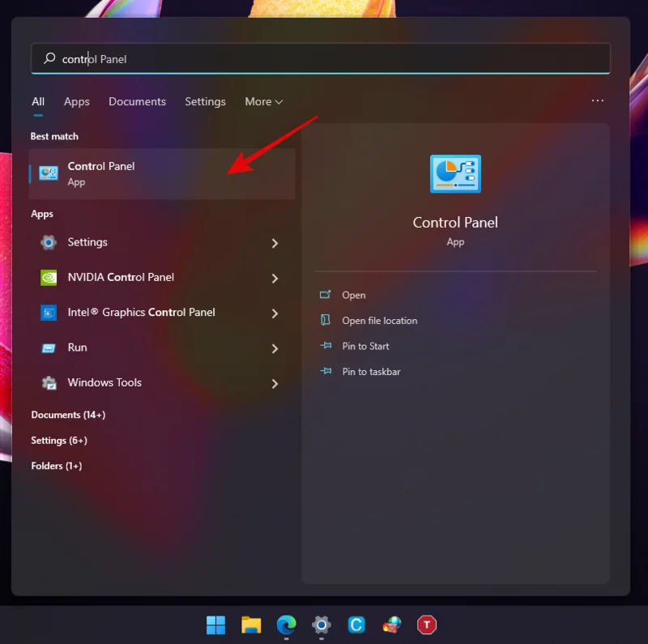Open Settings from the Apps list
Viewport: 648px width, 644px height.
[x=87, y=242]
